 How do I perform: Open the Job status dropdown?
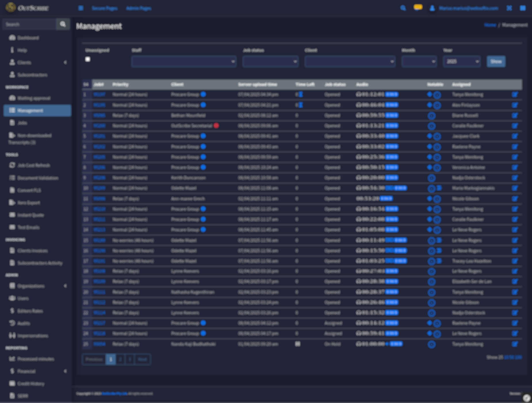click(x=270, y=61)
